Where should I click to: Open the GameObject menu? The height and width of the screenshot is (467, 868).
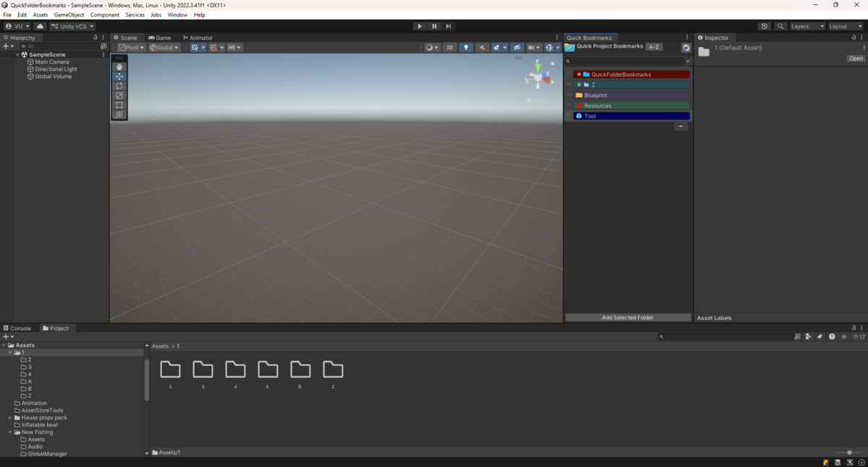69,14
